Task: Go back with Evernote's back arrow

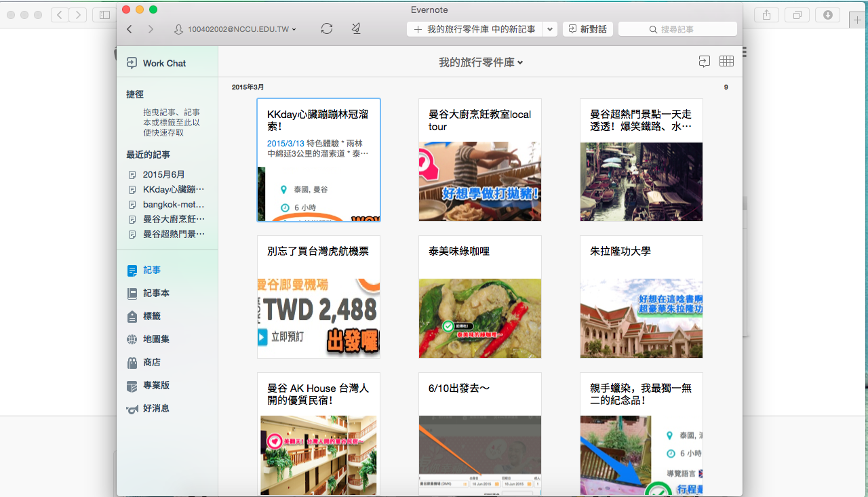Action: coord(130,29)
